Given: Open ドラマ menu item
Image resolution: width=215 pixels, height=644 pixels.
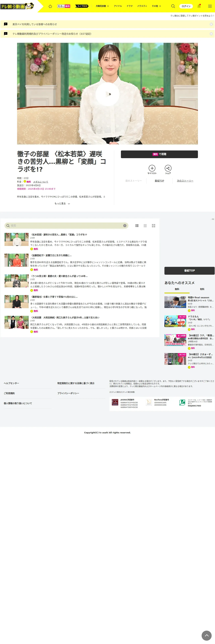Looking at the screenshot, I should click(x=130, y=6).
